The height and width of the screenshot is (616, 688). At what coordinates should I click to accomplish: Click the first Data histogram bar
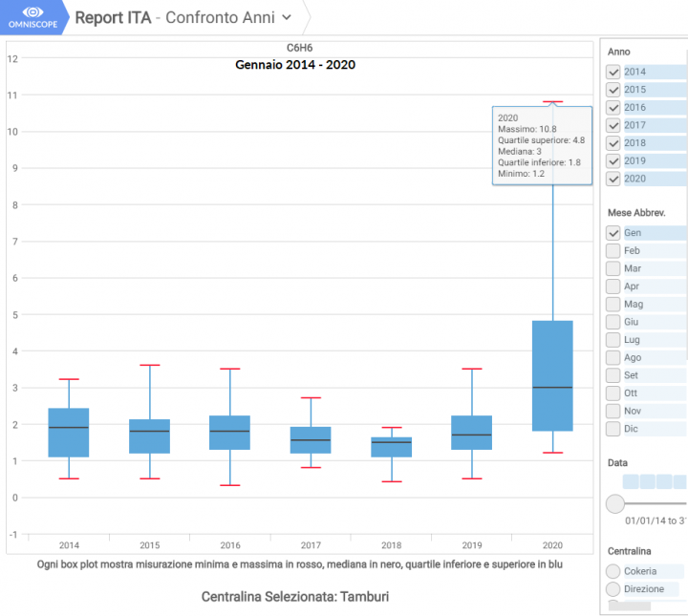(630, 482)
